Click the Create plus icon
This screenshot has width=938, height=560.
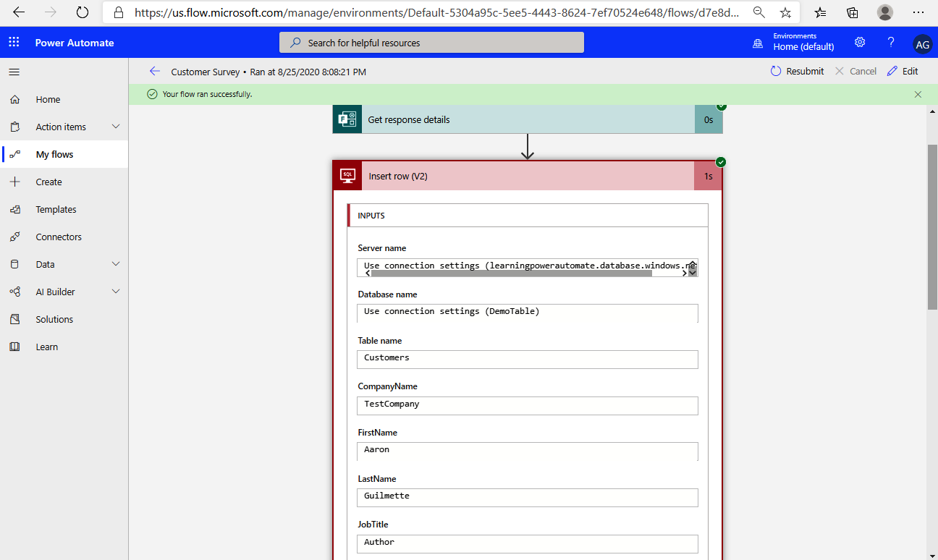point(15,182)
